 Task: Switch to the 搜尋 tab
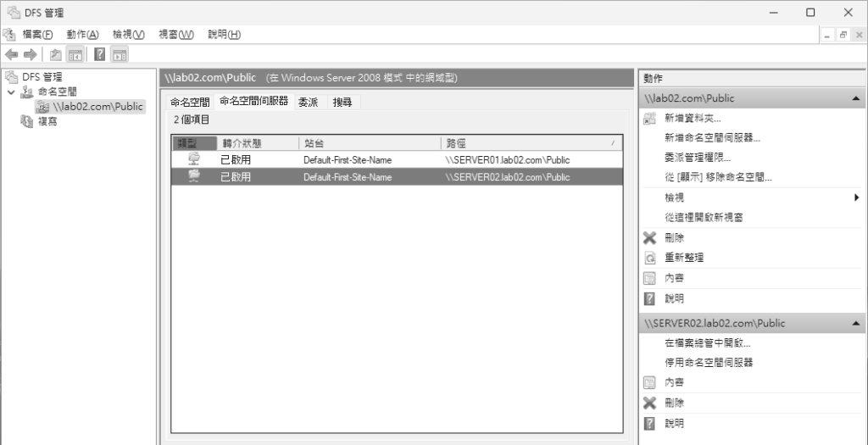pos(342,102)
